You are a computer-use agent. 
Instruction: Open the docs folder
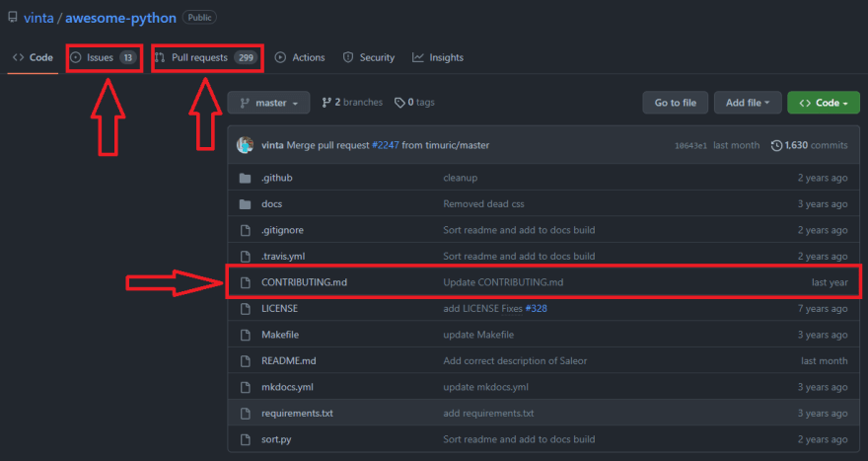[x=272, y=204]
